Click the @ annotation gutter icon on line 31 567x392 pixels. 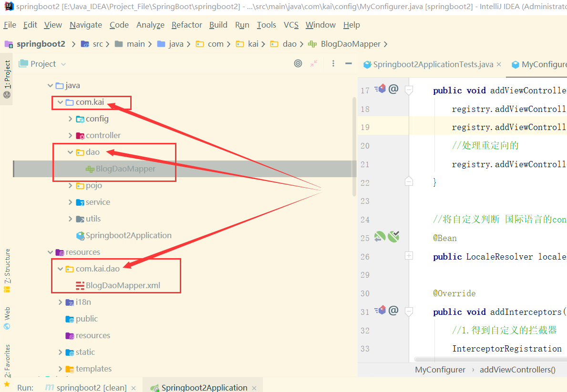(393, 310)
